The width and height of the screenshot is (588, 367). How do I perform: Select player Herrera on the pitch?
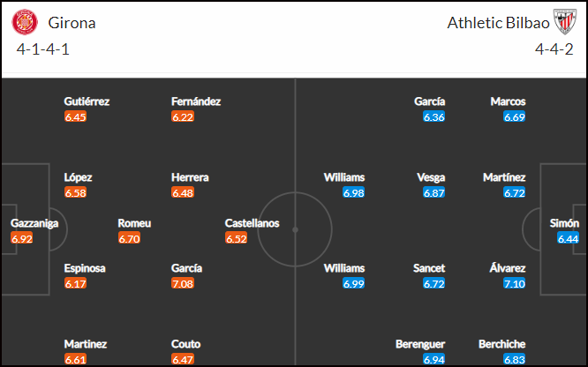(x=190, y=177)
